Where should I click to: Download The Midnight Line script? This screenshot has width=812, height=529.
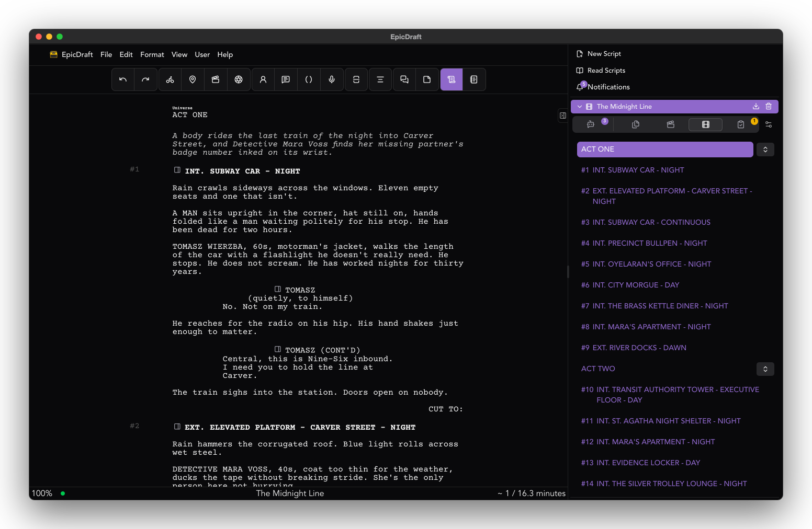click(756, 106)
